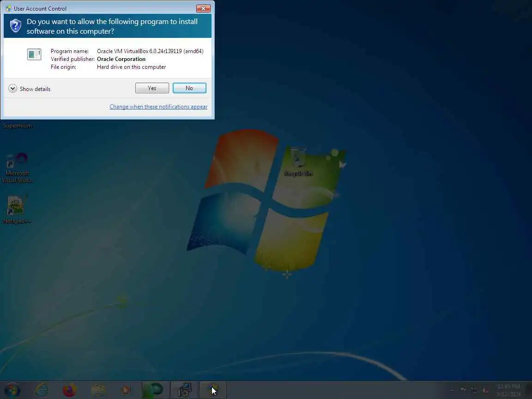The image size is (532, 399).
Task: Switch to the installer taskbar item with computer icon
Action: (184, 390)
